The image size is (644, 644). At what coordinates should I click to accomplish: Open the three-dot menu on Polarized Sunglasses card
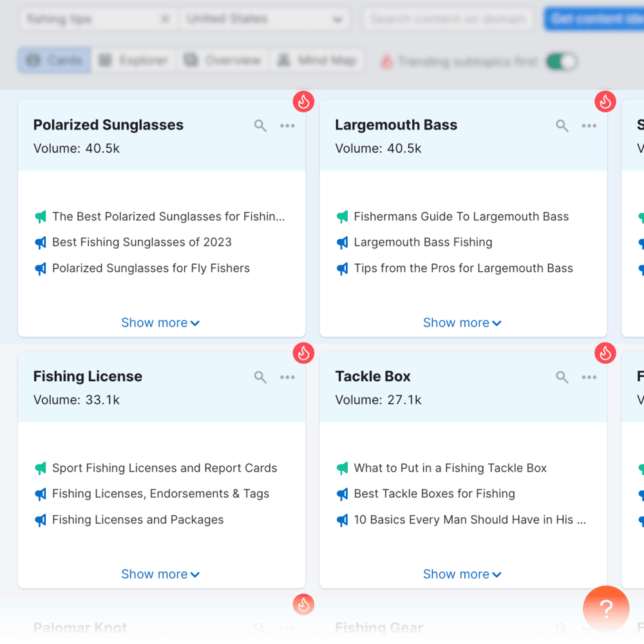[287, 126]
